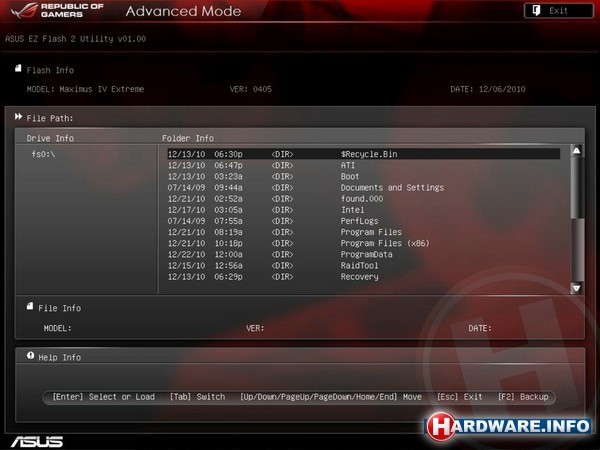Click the Help Info exclamation icon

[x=30, y=355]
